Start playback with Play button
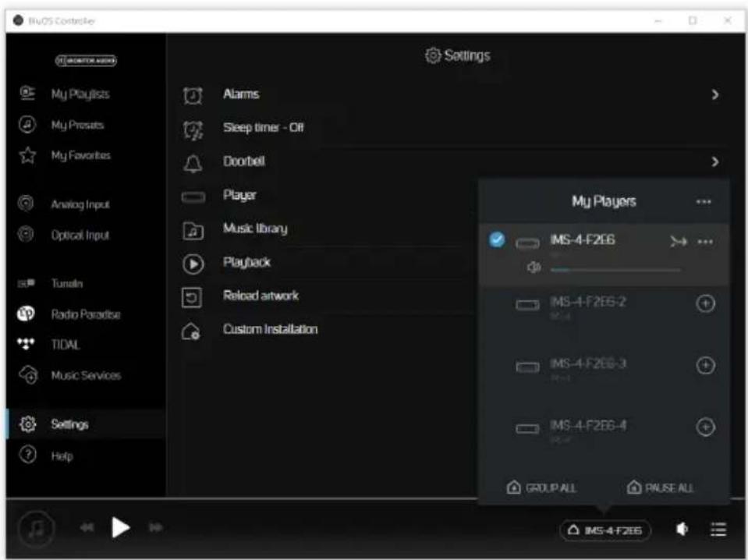 (x=120, y=527)
